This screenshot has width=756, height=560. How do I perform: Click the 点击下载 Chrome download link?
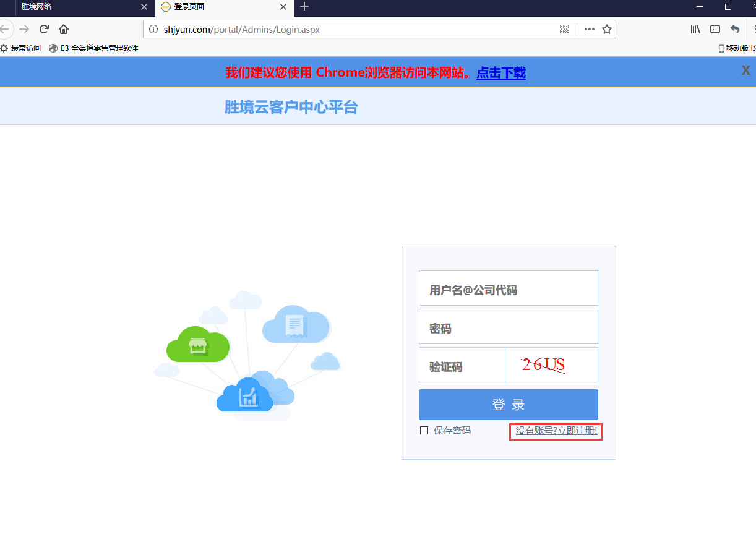501,72
